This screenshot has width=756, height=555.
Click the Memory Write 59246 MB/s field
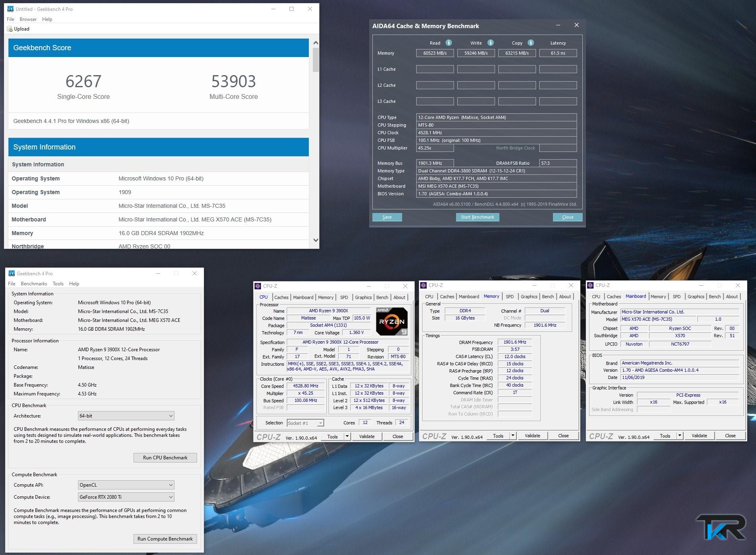click(x=476, y=53)
